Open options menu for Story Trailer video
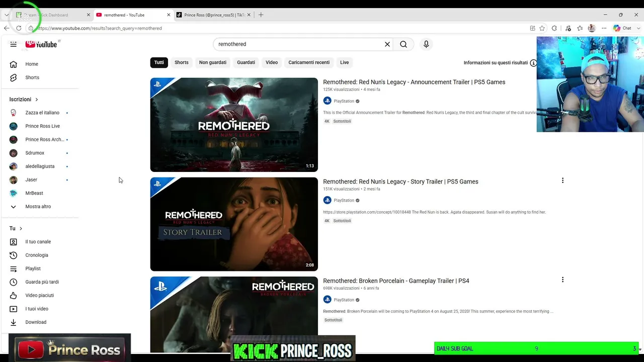 pos(562,180)
